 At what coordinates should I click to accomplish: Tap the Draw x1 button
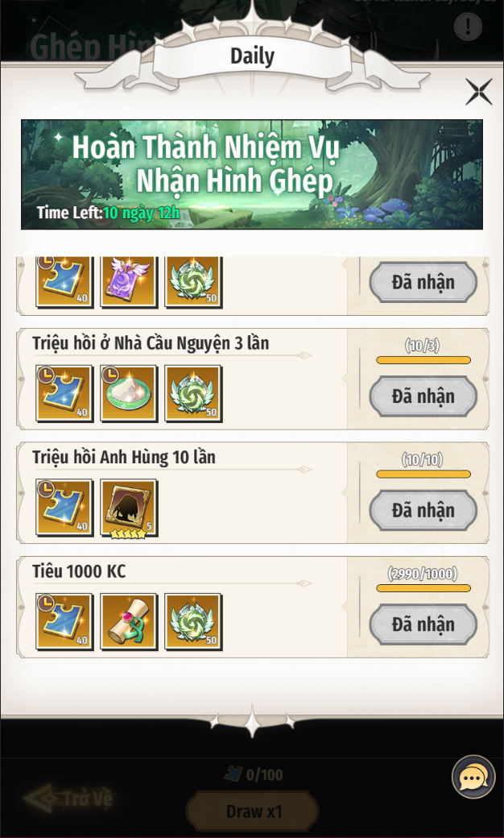click(253, 812)
